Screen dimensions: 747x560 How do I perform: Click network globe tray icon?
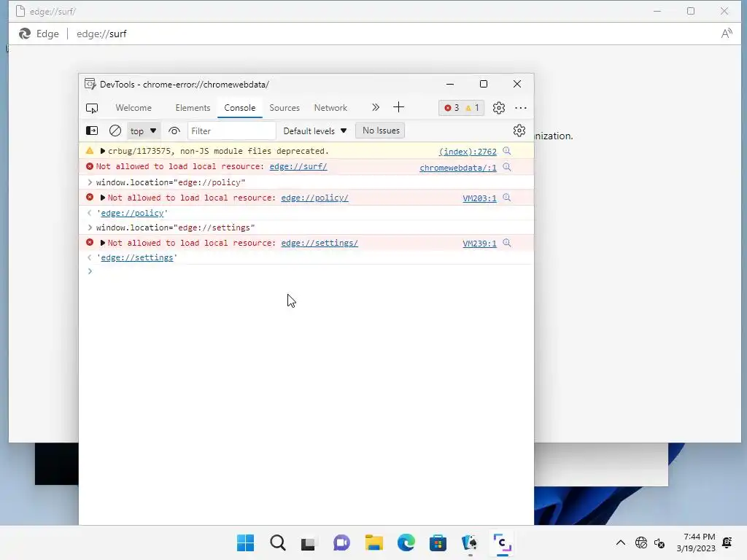point(641,542)
